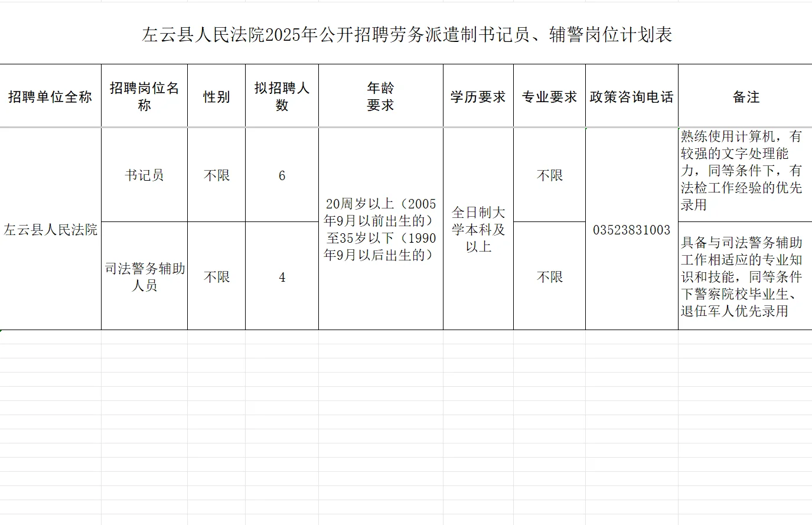Click the 备注 column header
This screenshot has height=525, width=812.
(745, 96)
